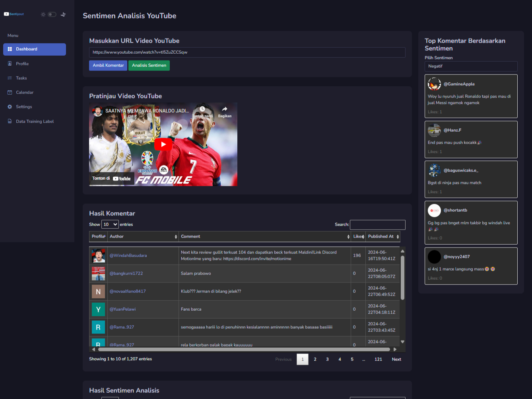The image size is (532, 399).
Task: Open the Dashboard menu item
Action: coord(35,49)
